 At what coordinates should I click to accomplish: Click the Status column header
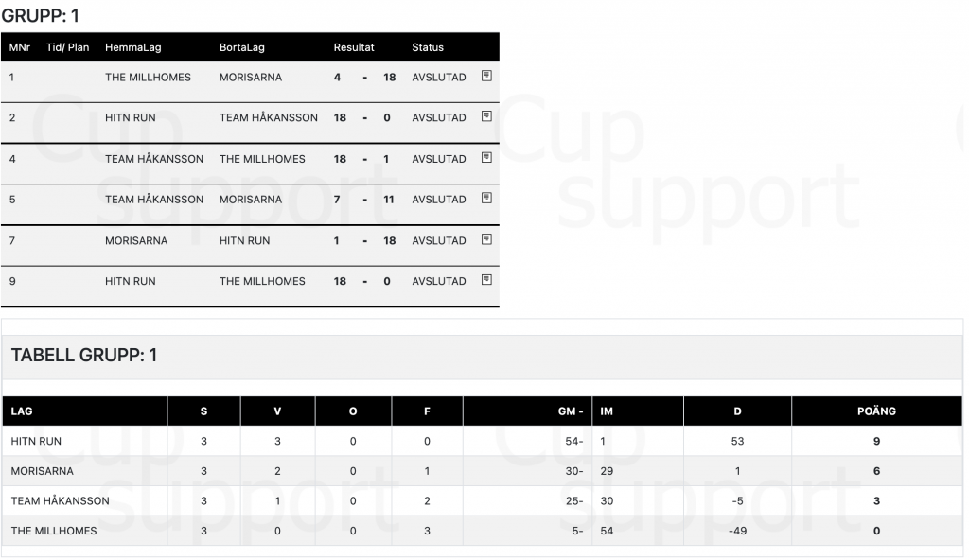428,47
